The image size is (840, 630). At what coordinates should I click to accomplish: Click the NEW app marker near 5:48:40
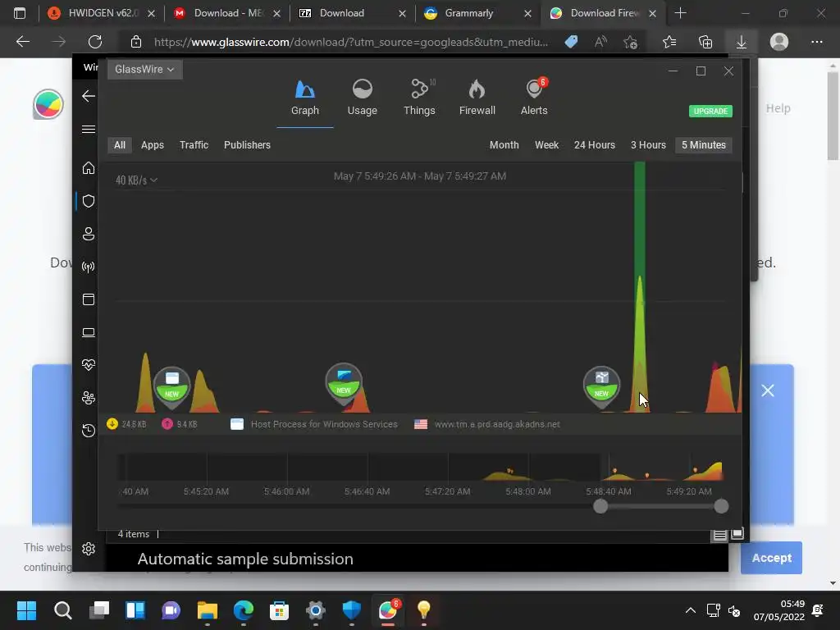(x=601, y=387)
